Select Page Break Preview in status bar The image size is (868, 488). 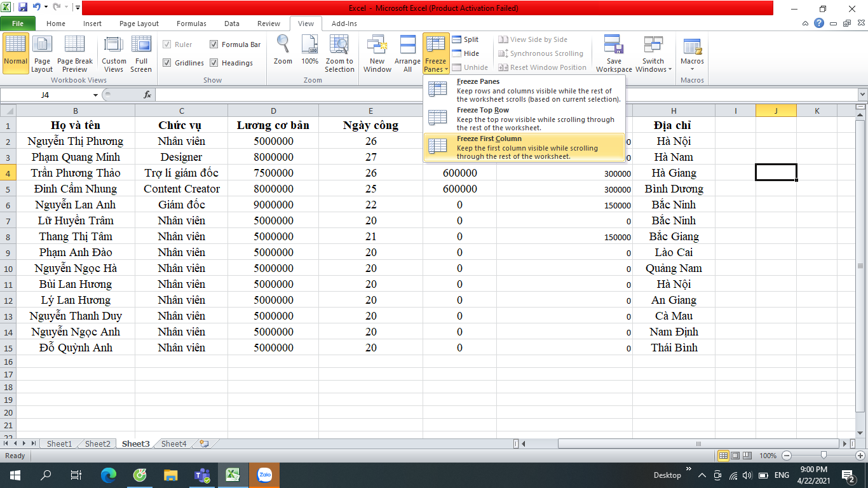(747, 456)
